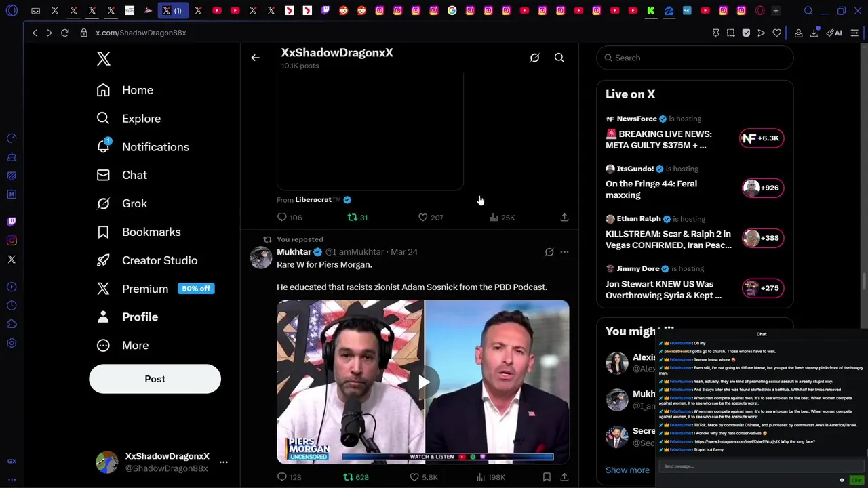Screen dimensions: 868x488
Task: Ask Grok about Mukhtar's post
Action: point(549,252)
